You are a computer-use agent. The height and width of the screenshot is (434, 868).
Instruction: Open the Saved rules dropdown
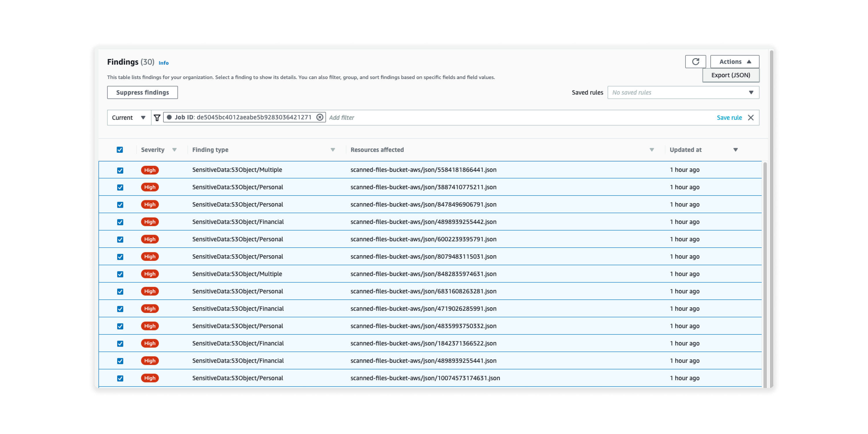pyautogui.click(x=683, y=92)
